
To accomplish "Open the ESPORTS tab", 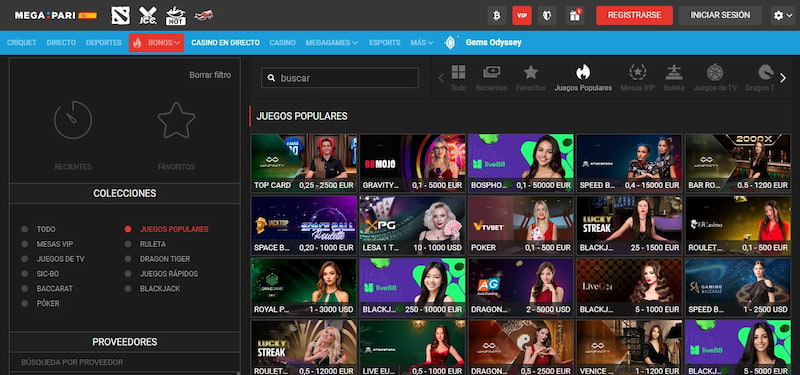I will coord(385,43).
